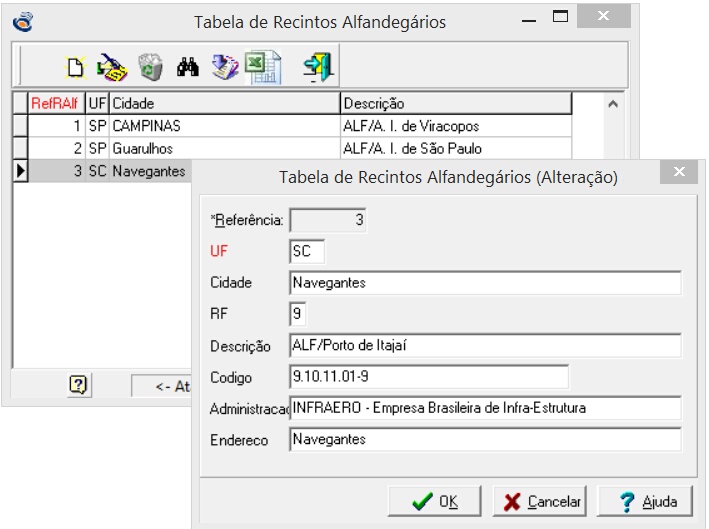Click the binoculars Search toolbar icon
The image size is (709, 529).
(188, 67)
